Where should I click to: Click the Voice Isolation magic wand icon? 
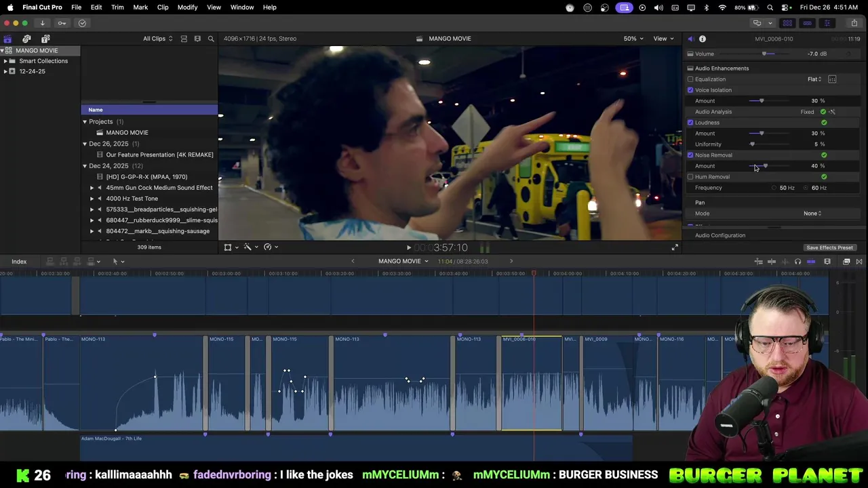(x=832, y=112)
